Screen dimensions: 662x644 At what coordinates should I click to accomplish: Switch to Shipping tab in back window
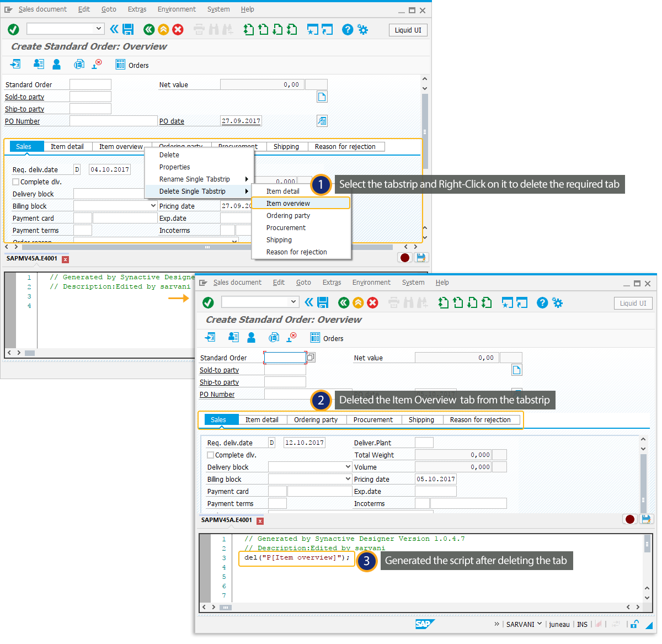pos(286,146)
